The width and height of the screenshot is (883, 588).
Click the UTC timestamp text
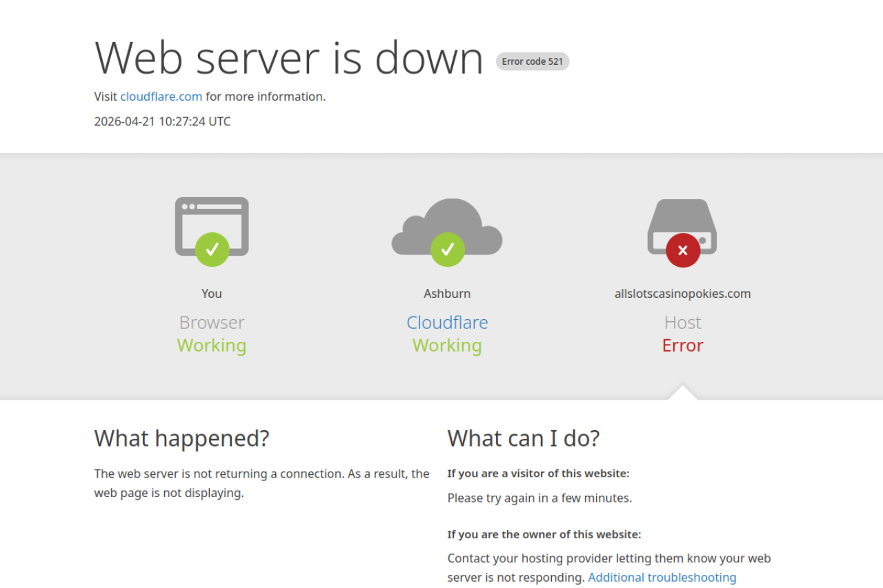[162, 121]
